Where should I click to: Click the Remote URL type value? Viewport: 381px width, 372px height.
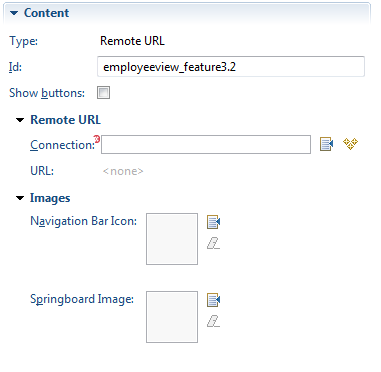(x=132, y=41)
